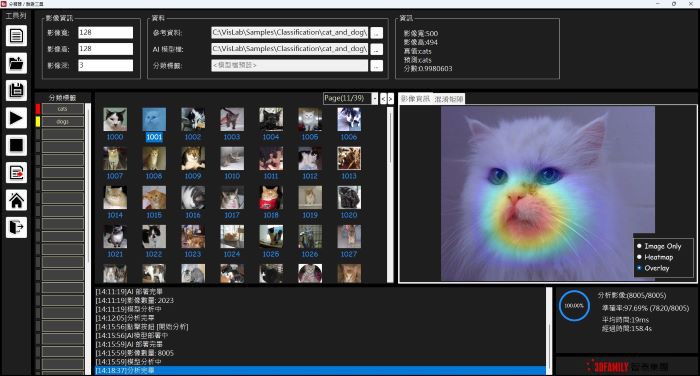Click the export report icon with red arrow
This screenshot has height=376, width=700.
[16, 173]
